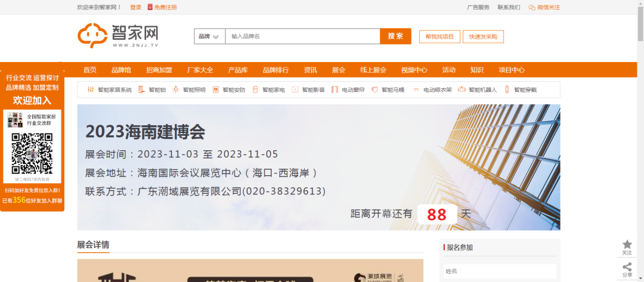Click the 分享 share icon
Viewport: 644px width, 282px height.
[x=627, y=267]
